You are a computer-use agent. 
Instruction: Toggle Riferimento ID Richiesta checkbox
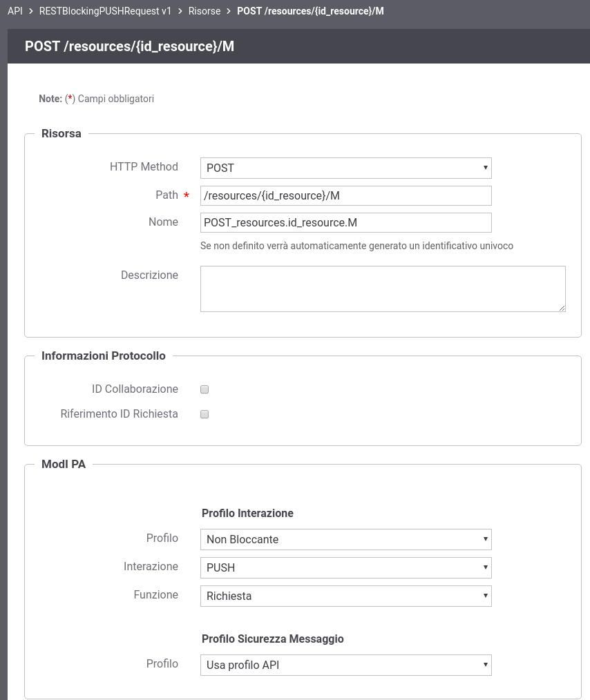point(204,414)
